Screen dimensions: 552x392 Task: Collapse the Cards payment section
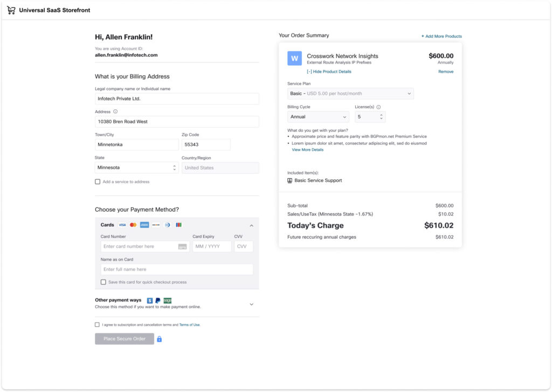251,225
